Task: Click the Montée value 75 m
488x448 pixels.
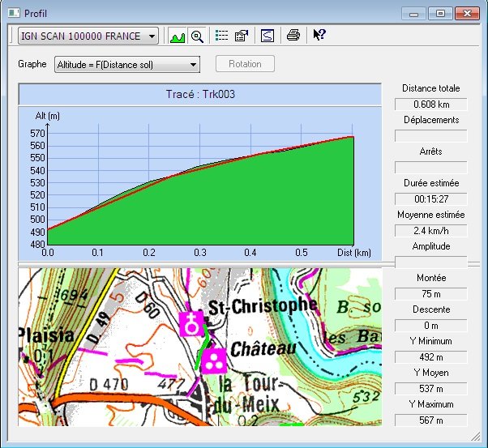Action: click(x=431, y=294)
